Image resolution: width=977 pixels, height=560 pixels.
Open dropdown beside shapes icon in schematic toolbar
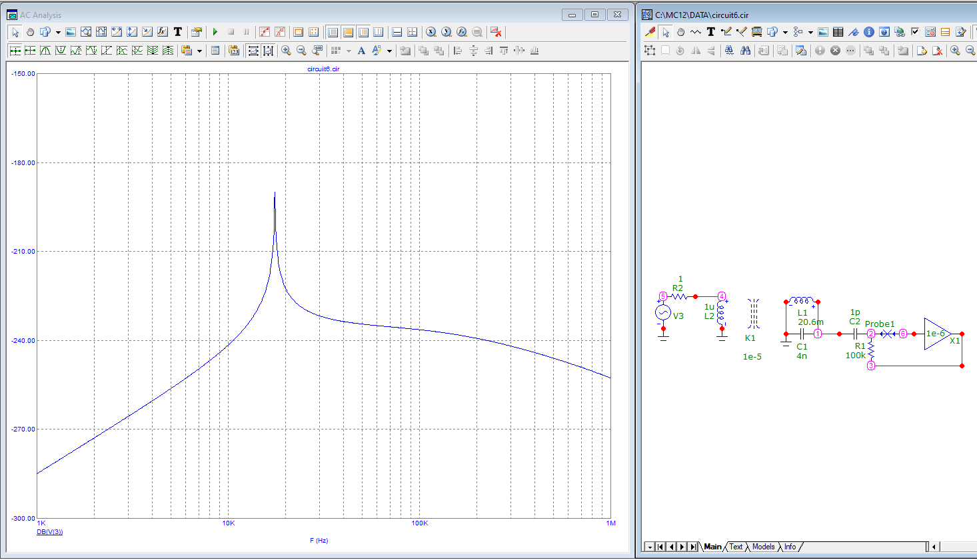tap(785, 32)
